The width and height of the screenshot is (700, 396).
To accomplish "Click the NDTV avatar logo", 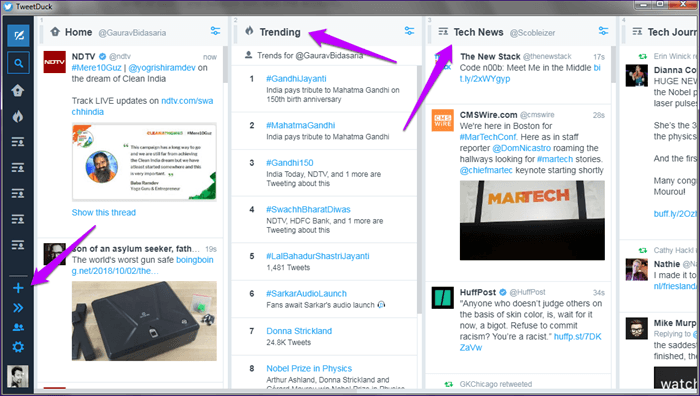I will (x=54, y=62).
